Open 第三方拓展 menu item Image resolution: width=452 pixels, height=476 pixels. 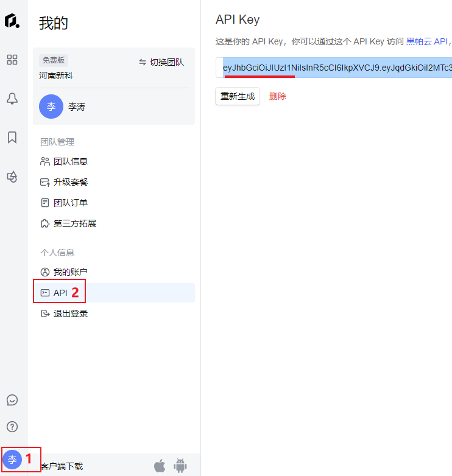68,223
